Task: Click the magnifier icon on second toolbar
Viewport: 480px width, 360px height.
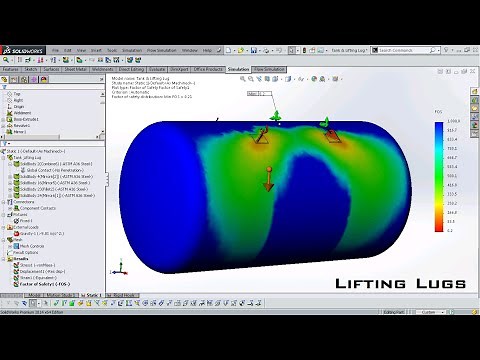Action: (x=5, y=60)
